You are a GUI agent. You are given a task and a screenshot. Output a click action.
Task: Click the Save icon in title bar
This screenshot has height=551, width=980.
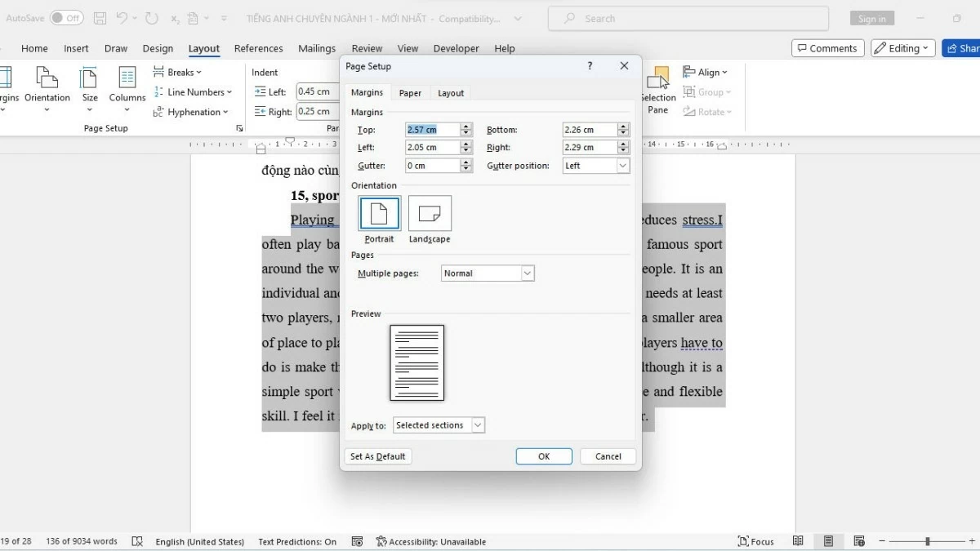tap(100, 18)
